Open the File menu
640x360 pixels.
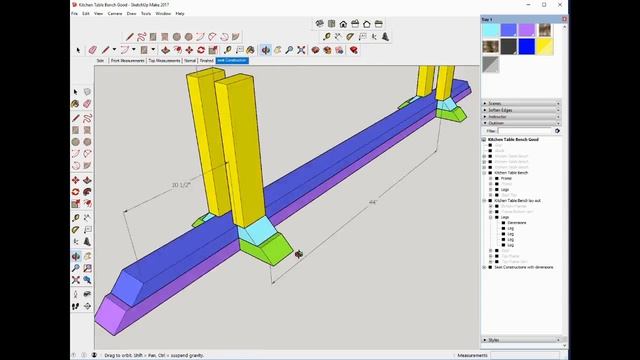click(75, 13)
